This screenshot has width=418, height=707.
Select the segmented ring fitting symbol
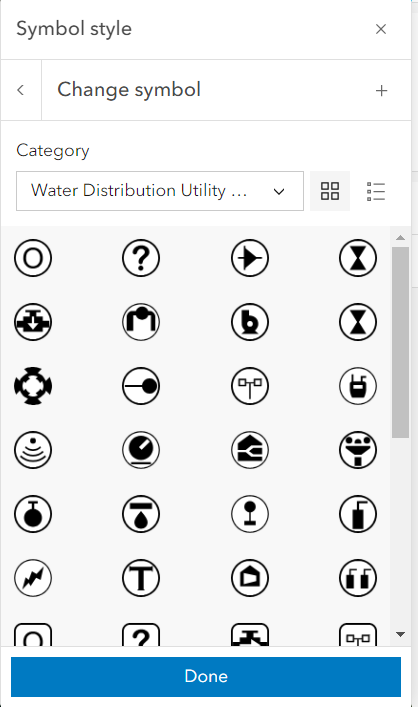(33, 386)
